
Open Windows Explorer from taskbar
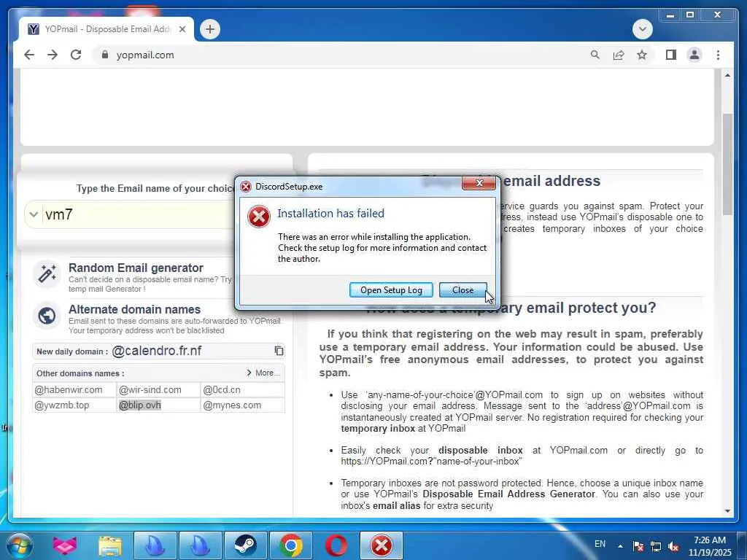110,545
